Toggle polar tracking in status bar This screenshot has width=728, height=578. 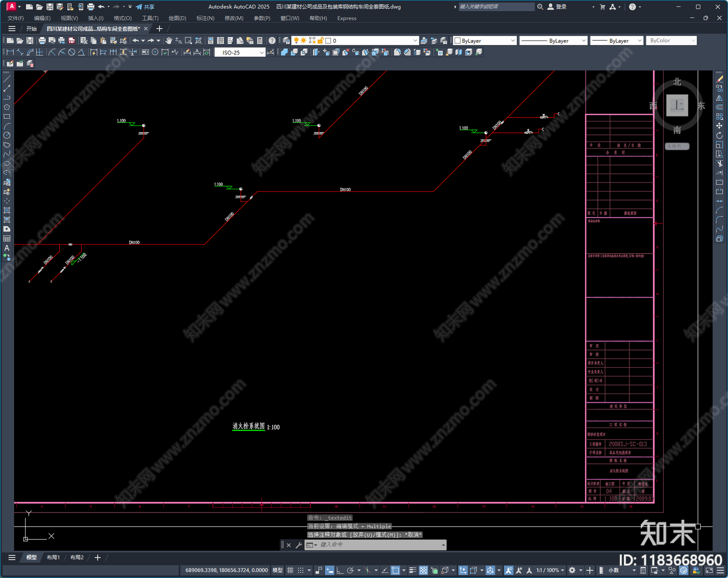coord(350,570)
